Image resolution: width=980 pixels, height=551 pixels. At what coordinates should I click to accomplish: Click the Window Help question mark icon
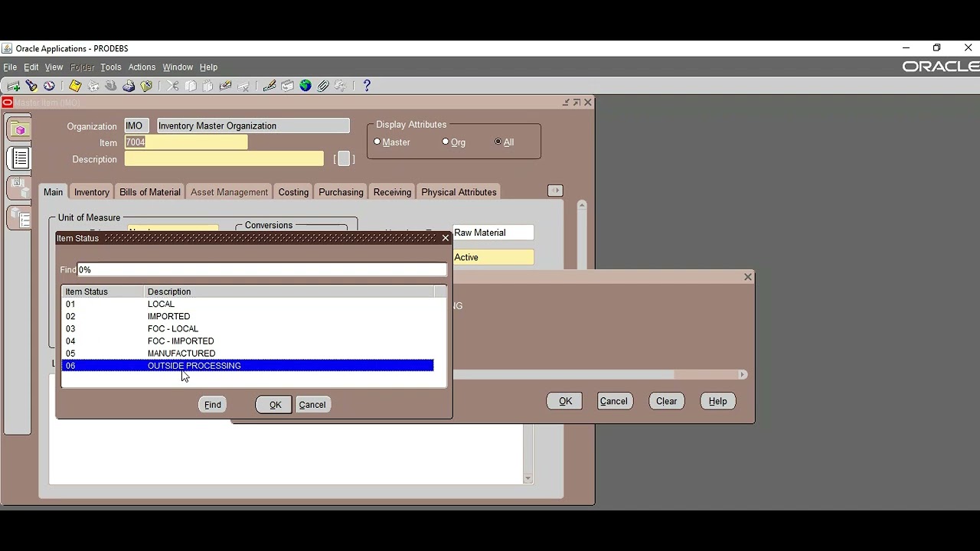pyautogui.click(x=367, y=86)
